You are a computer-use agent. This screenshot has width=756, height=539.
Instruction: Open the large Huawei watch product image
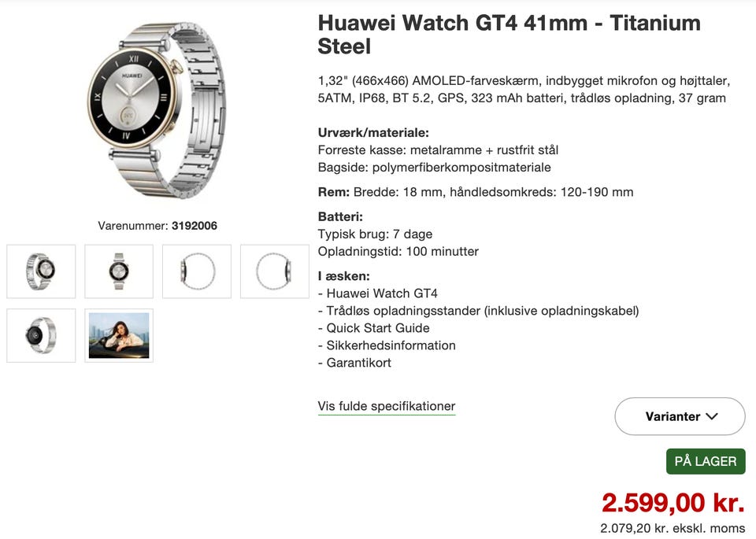(157, 111)
